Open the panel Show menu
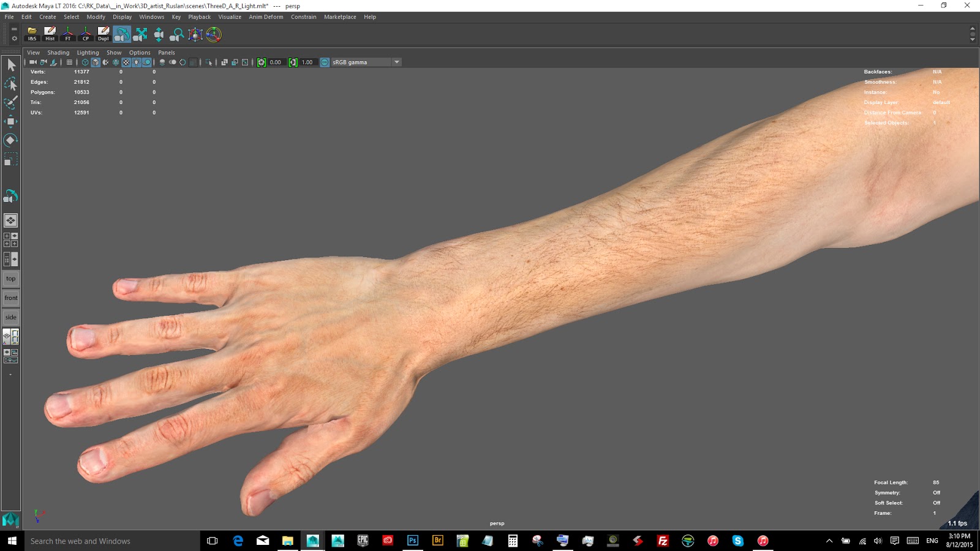The height and width of the screenshot is (551, 980). (x=114, y=53)
